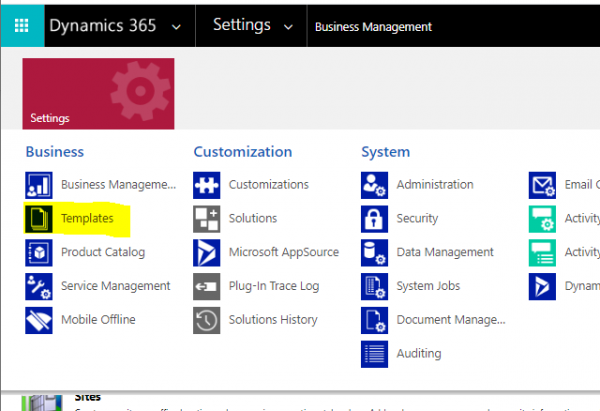Viewport: 600px width, 411px height.
Task: Click the Business Management icon
Action: [39, 185]
